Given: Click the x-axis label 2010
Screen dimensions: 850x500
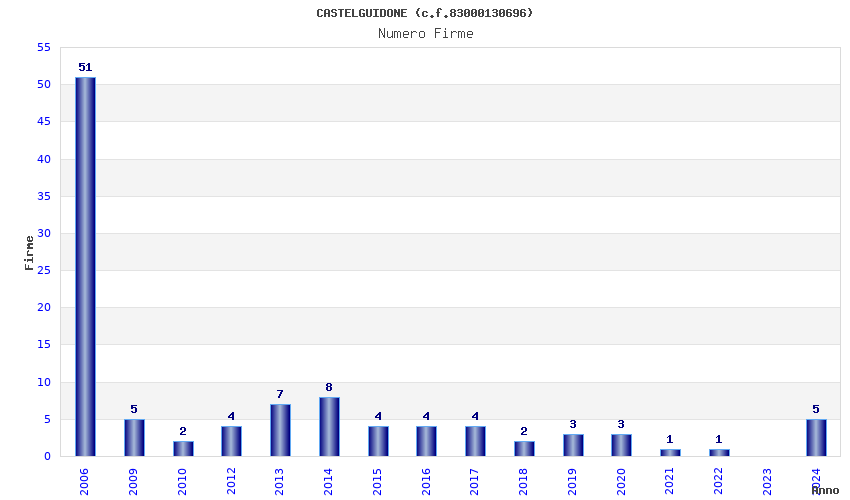Looking at the screenshot, I should click(182, 482).
